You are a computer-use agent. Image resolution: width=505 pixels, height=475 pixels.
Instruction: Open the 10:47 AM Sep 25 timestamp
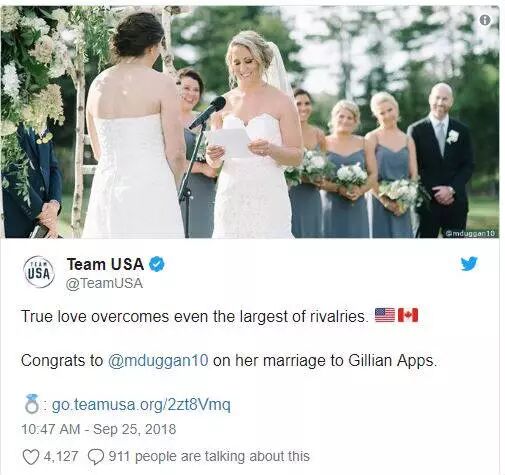99,429
